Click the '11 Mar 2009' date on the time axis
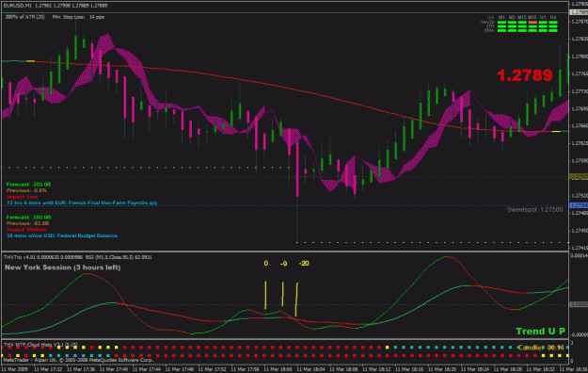 14,369
